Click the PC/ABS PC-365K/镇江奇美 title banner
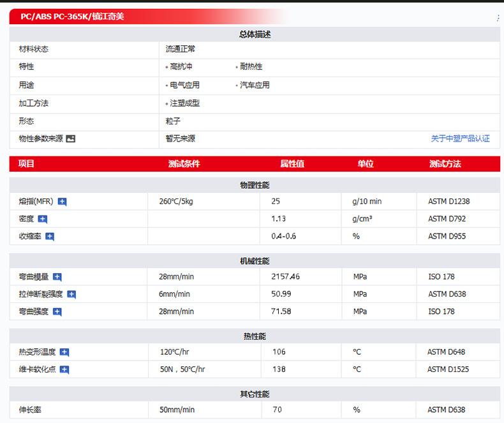Image resolution: width=504 pixels, height=423 pixels. (x=72, y=17)
